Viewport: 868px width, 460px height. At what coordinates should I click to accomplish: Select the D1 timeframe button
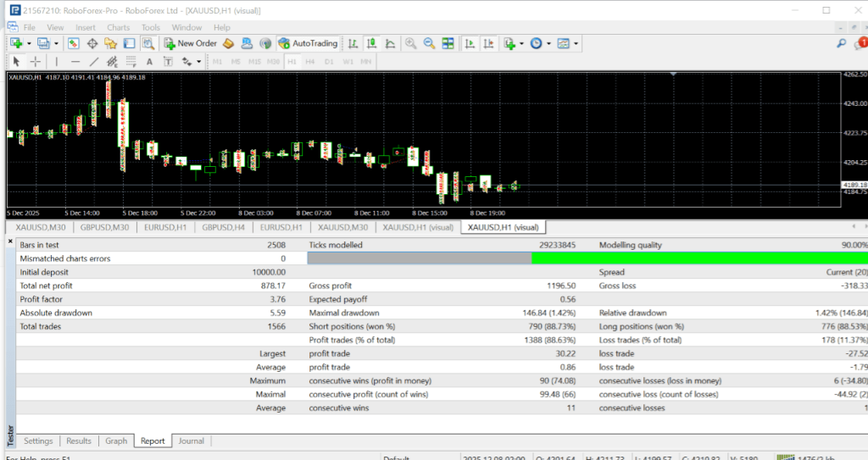(329, 62)
